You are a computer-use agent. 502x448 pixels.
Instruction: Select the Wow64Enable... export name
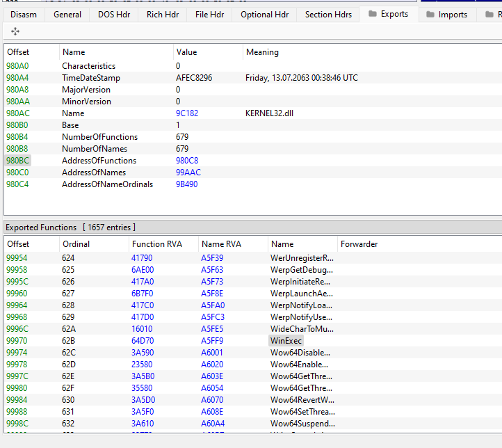[299, 365]
